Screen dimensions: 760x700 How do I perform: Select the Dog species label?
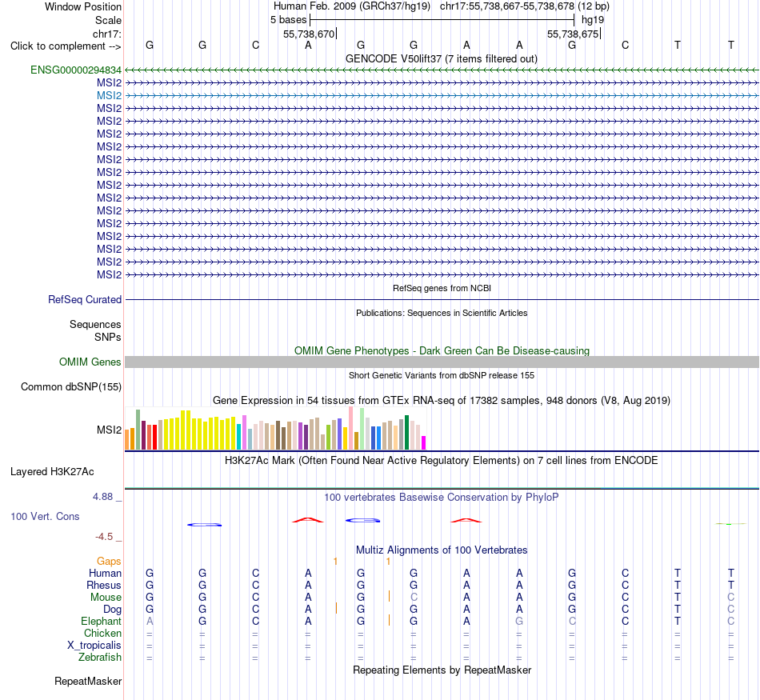(113, 610)
